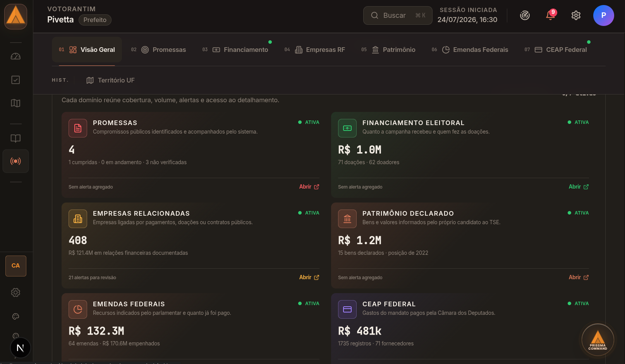Click the value R$ 1.2M

(x=360, y=240)
